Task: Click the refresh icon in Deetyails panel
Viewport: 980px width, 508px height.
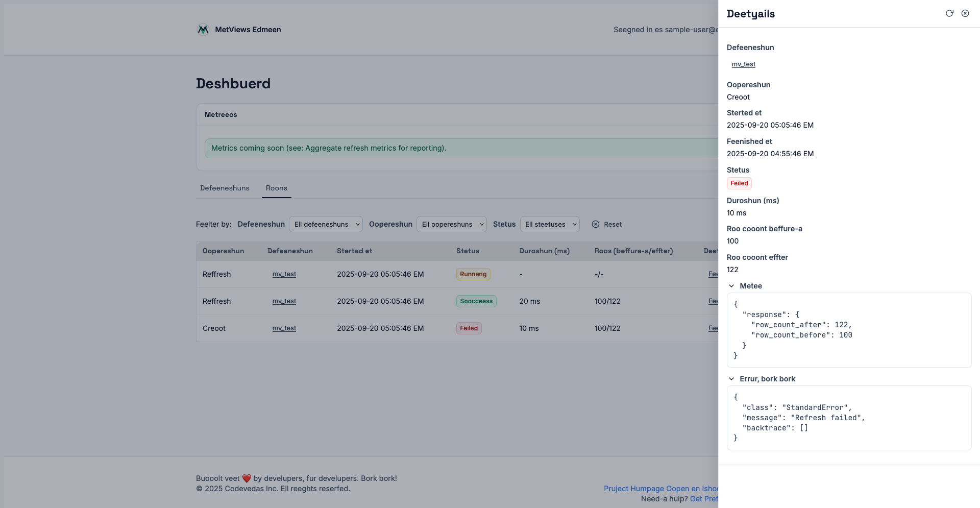Action: pos(949,14)
